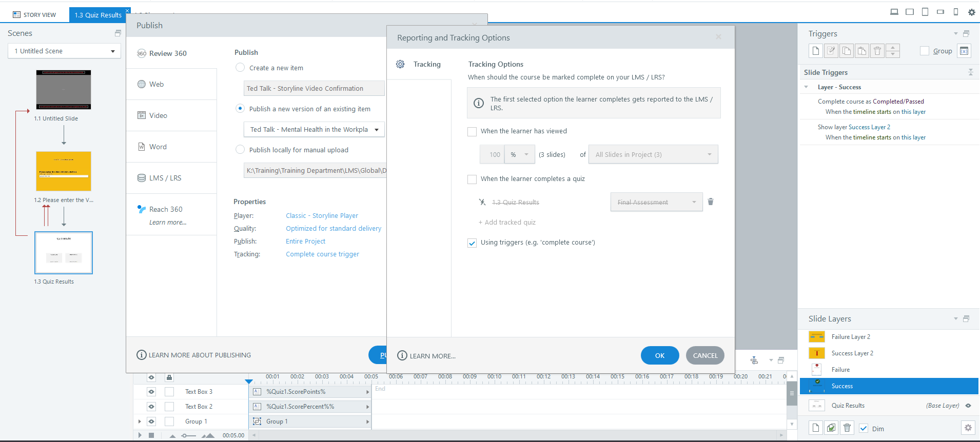Check When the learner has viewed

pyautogui.click(x=472, y=132)
